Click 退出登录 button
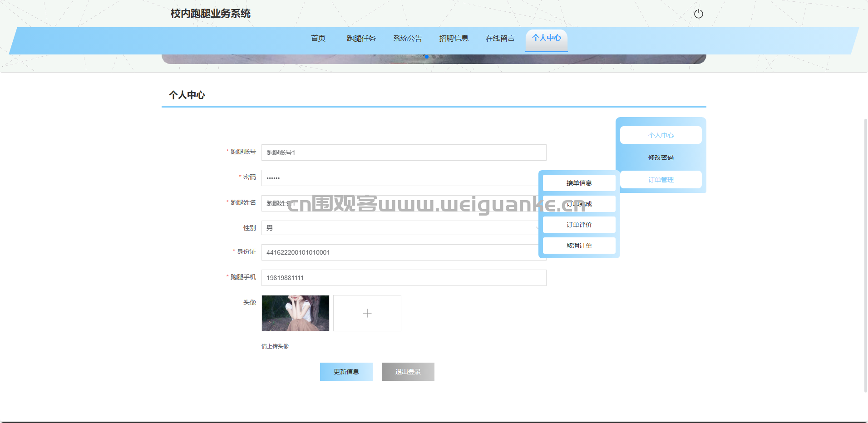The height and width of the screenshot is (423, 868). pyautogui.click(x=408, y=372)
